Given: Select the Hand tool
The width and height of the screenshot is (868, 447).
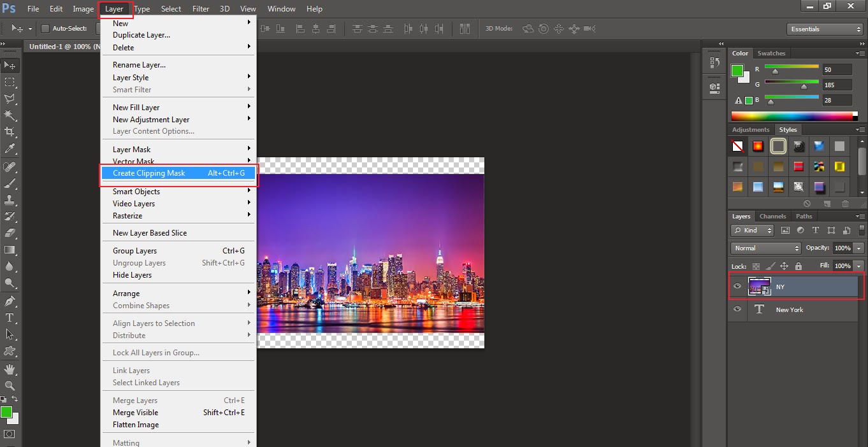Looking at the screenshot, I should click(10, 369).
